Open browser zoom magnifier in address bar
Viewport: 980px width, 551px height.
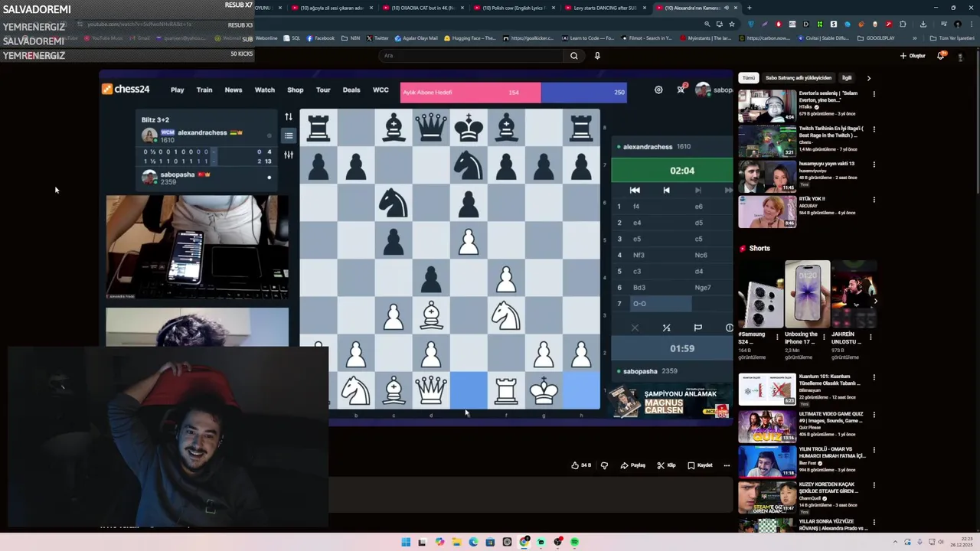click(707, 24)
